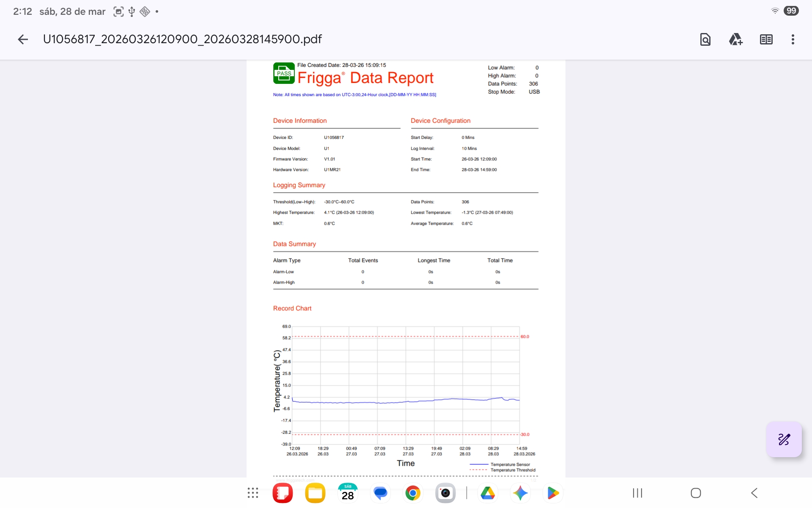Viewport: 812px width, 508px height.
Task: Open Google Drive from taskbar
Action: [488, 493]
